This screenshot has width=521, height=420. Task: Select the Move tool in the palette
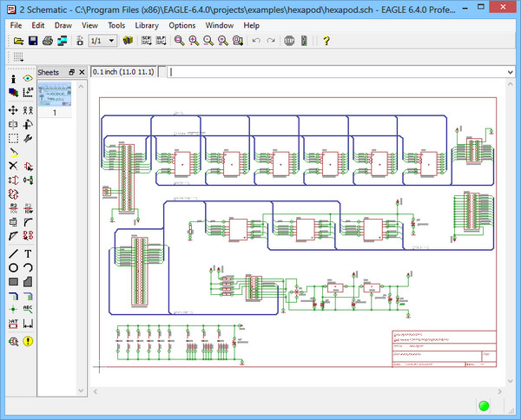click(13, 110)
